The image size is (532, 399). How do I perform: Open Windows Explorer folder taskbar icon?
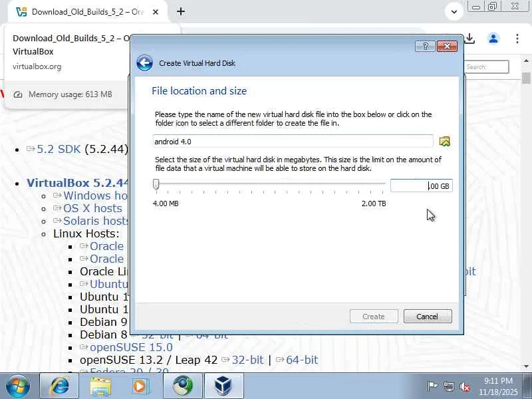click(100, 386)
